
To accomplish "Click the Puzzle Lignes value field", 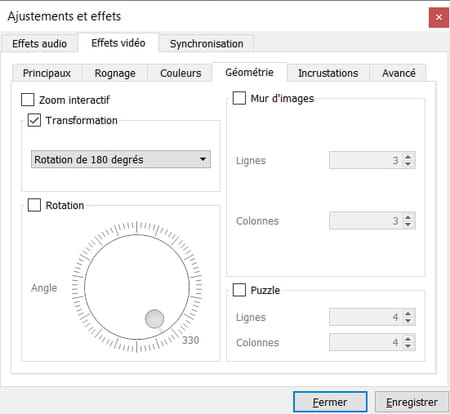I will (x=366, y=317).
